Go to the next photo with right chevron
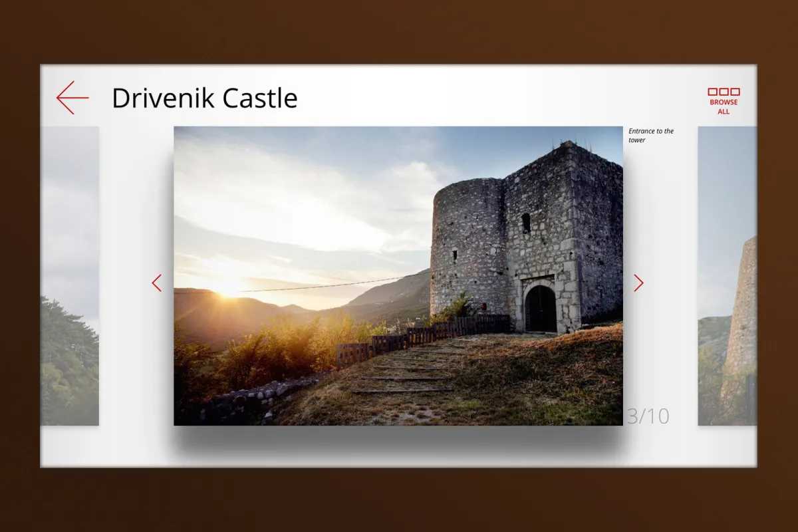Image resolution: width=798 pixels, height=532 pixels. (638, 283)
